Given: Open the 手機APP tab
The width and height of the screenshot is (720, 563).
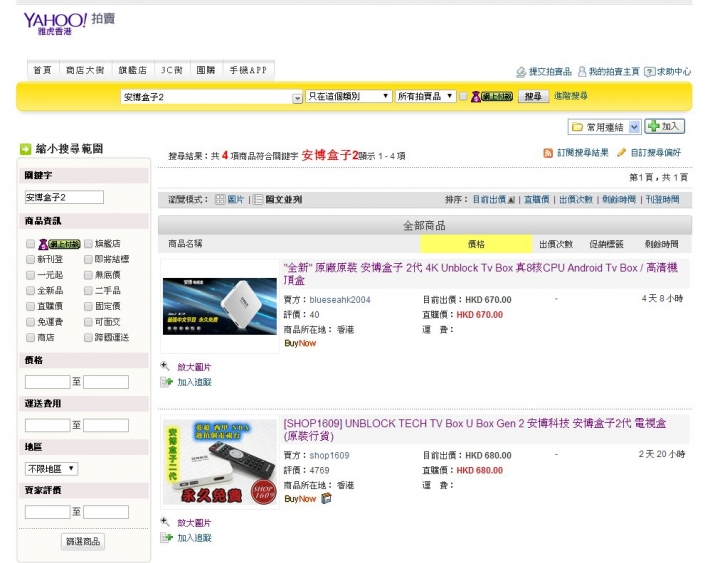Looking at the screenshot, I should (x=248, y=70).
